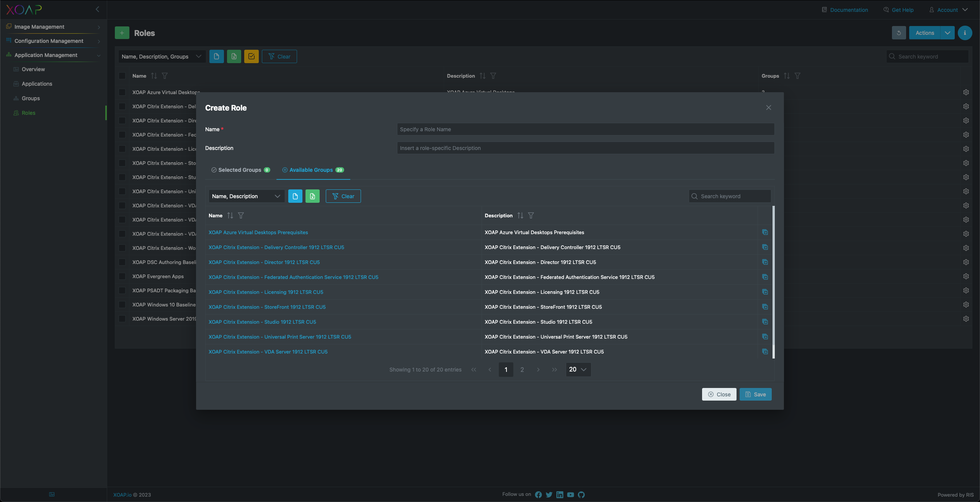Viewport: 980px width, 502px height.
Task: Open the Name, Description, Groups dropdown
Action: pos(162,57)
